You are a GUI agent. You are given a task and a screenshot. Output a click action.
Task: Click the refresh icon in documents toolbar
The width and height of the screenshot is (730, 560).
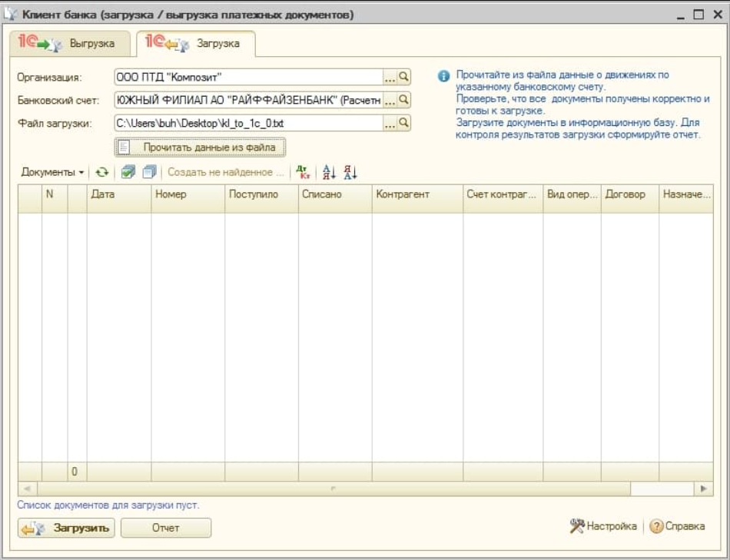pyautogui.click(x=102, y=173)
